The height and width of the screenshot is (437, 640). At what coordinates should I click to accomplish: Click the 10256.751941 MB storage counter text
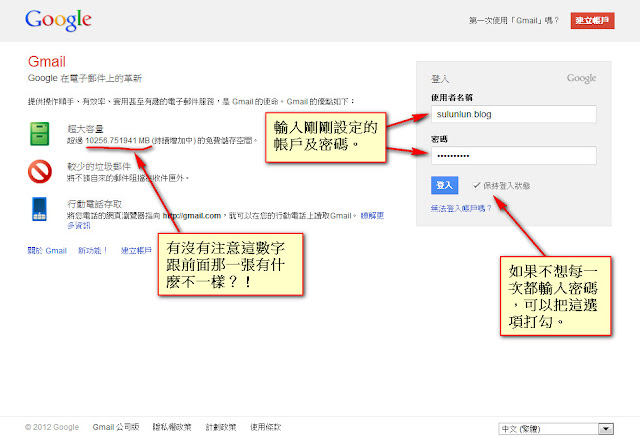tap(118, 140)
